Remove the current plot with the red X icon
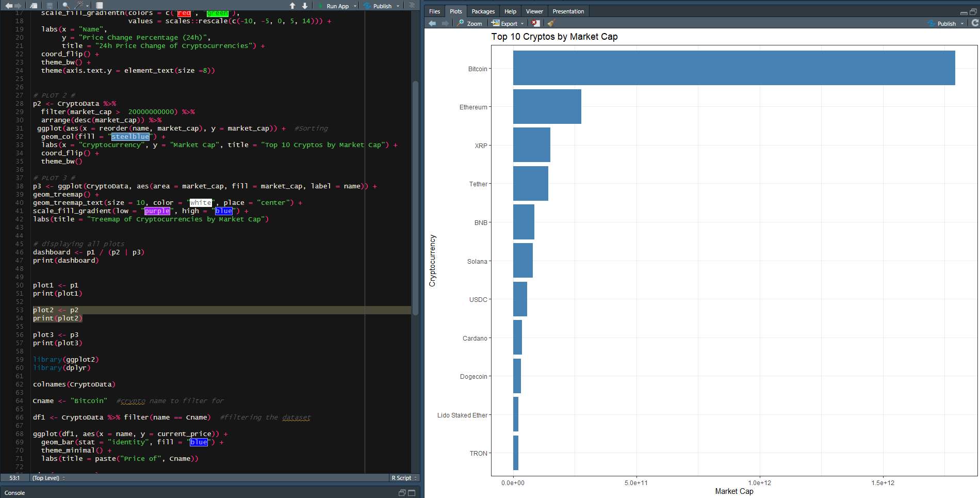This screenshot has height=498, width=980. pos(536,23)
